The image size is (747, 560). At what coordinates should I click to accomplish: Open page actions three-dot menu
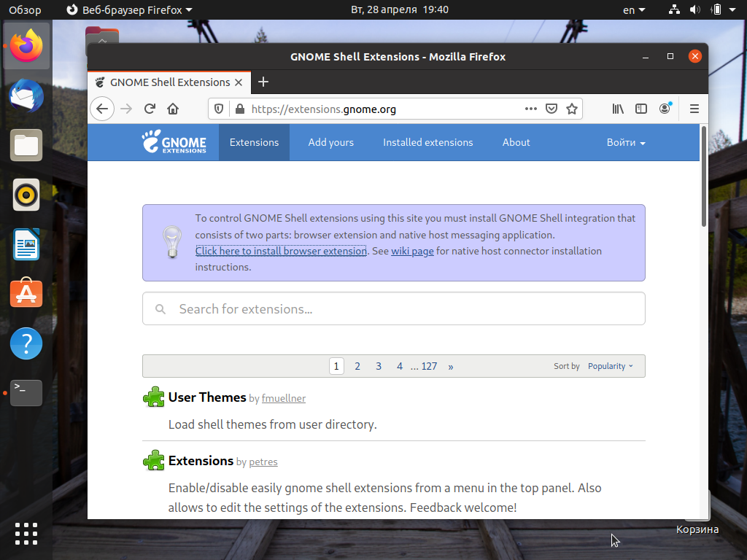(531, 109)
